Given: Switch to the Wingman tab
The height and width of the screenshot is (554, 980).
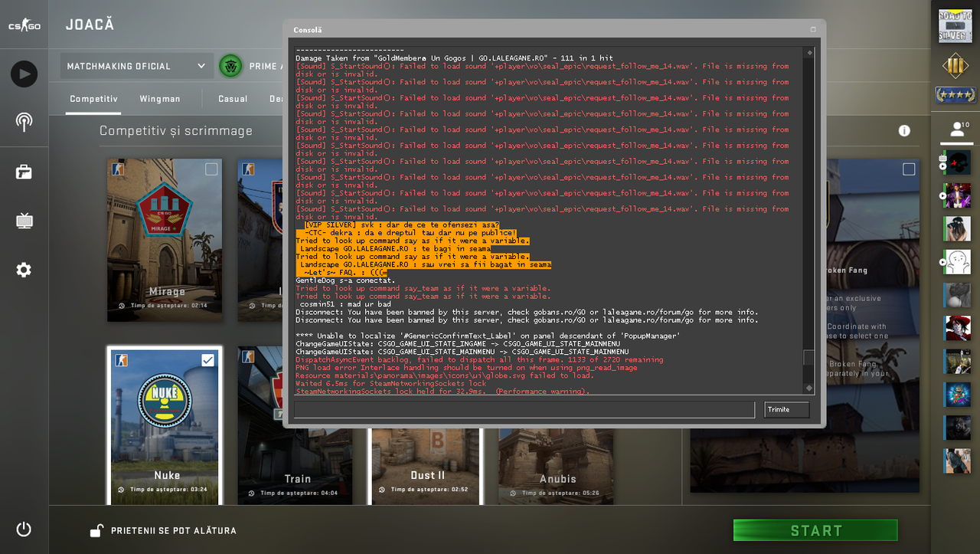Looking at the screenshot, I should click(160, 99).
